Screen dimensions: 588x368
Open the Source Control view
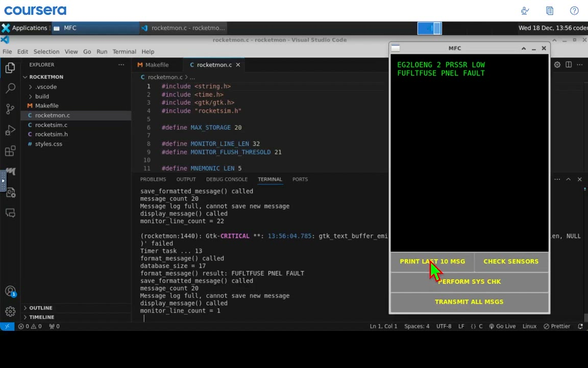[10, 109]
